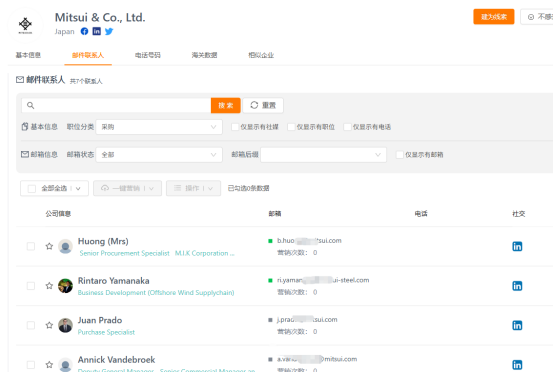Open Rintaro Yamanaka contact name
Image resolution: width=553 pixels, height=373 pixels.
tap(114, 281)
